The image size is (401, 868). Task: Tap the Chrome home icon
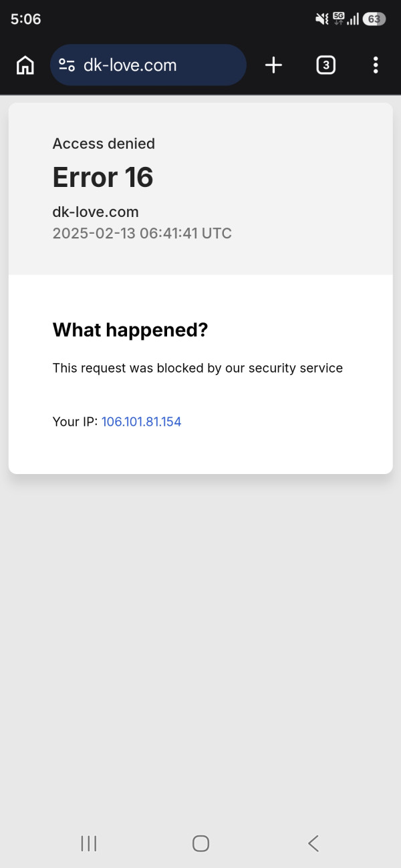25,65
